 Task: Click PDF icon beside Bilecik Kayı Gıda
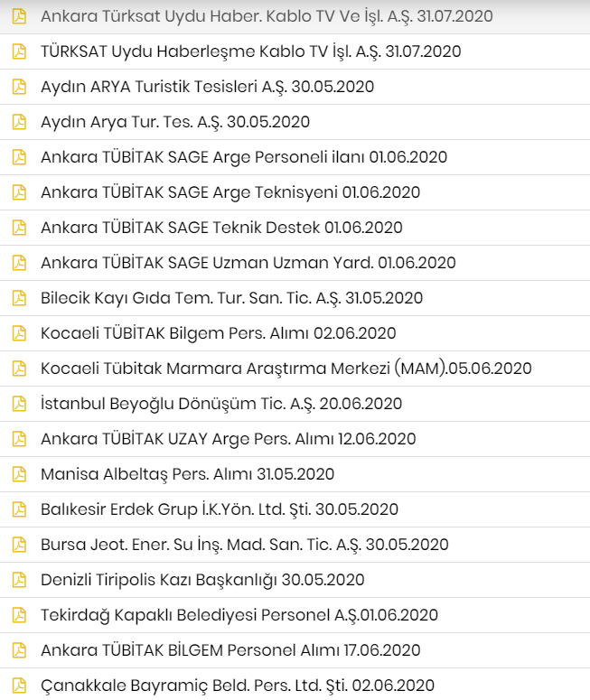(x=19, y=298)
